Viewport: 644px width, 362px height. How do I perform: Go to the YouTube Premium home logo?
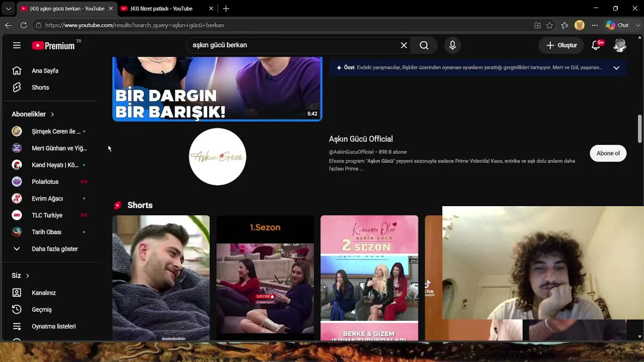53,45
